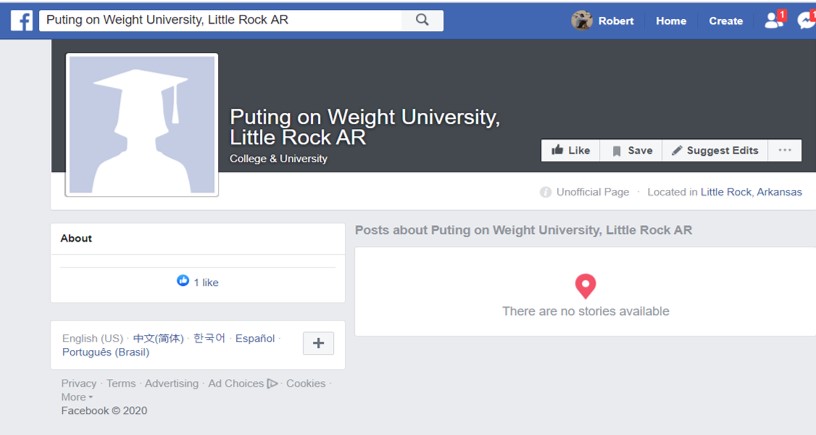Click Suggest Edits button
Screen dimensions: 816x435
pos(715,150)
